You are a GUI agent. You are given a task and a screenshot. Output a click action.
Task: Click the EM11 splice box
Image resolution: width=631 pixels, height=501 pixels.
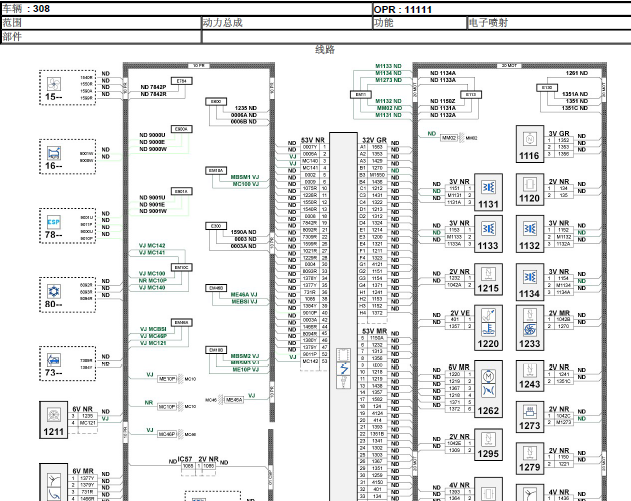point(361,95)
